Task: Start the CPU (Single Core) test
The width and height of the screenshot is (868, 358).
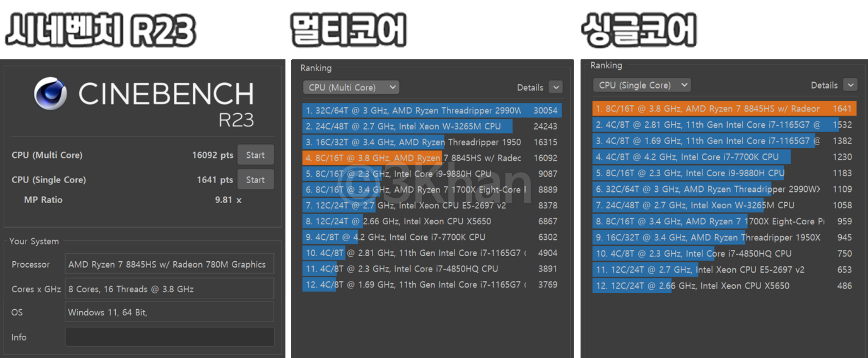Action: pos(256,179)
